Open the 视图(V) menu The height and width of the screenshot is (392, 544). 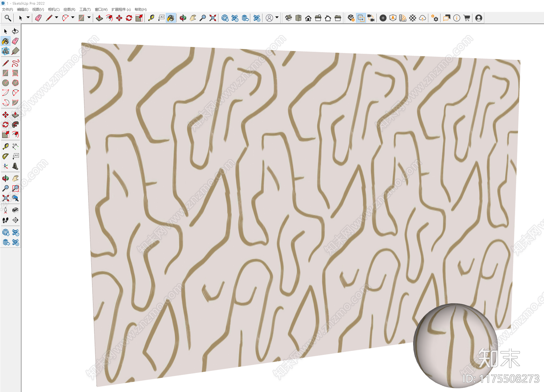[38, 10]
